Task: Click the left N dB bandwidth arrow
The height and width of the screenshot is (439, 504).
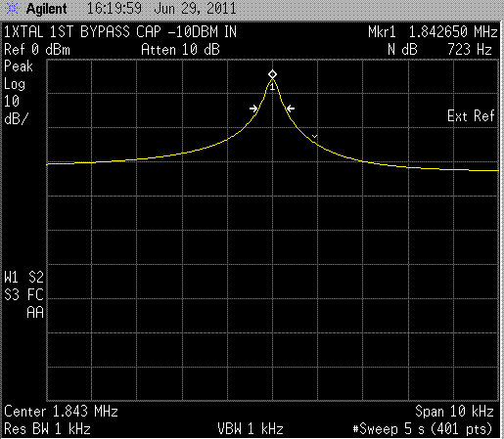Action: 253,109
